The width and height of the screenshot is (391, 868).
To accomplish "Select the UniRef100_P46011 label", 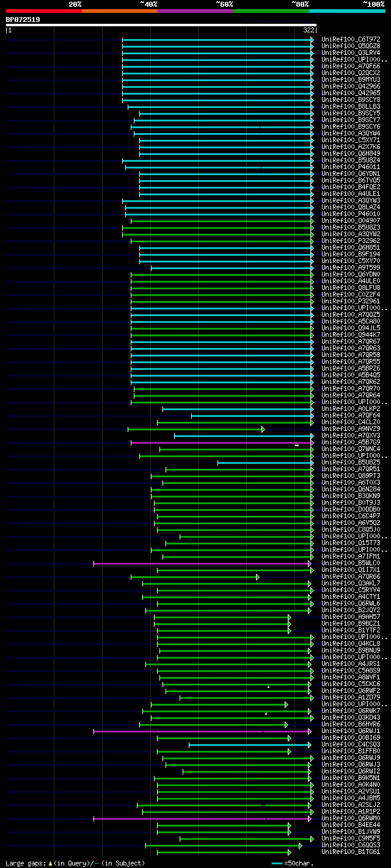I will pos(351,167).
